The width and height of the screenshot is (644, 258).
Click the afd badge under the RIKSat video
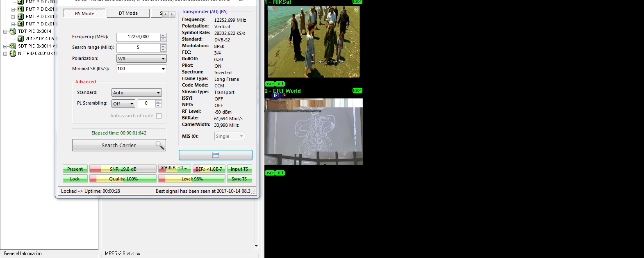coord(280,84)
